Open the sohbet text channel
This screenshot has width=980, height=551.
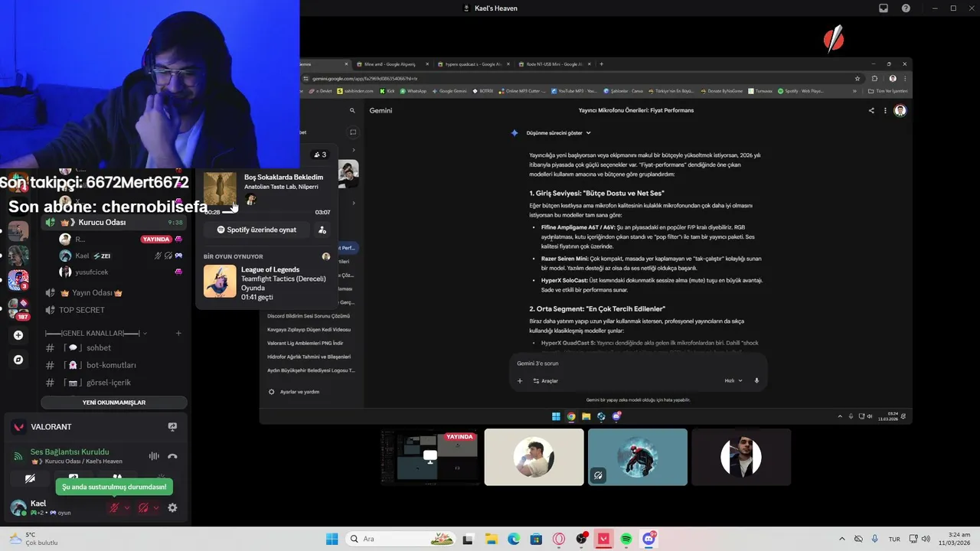click(x=115, y=348)
